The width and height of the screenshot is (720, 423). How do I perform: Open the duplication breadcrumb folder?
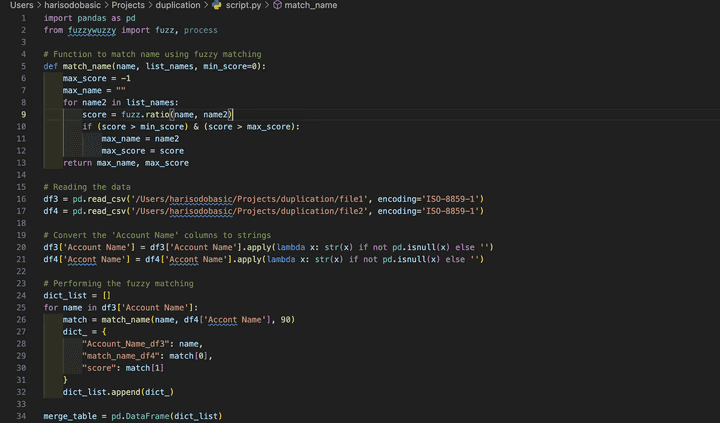178,5
